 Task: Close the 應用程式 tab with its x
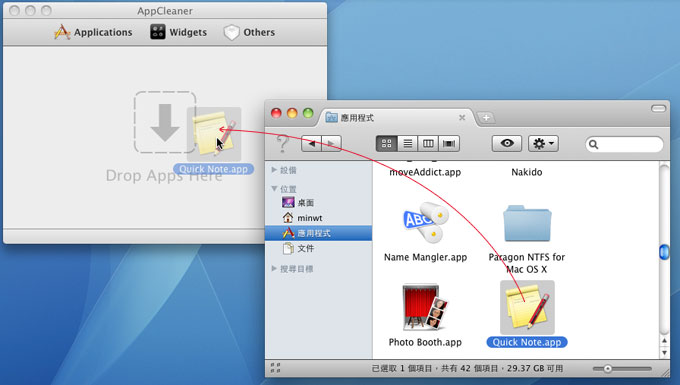coord(462,117)
